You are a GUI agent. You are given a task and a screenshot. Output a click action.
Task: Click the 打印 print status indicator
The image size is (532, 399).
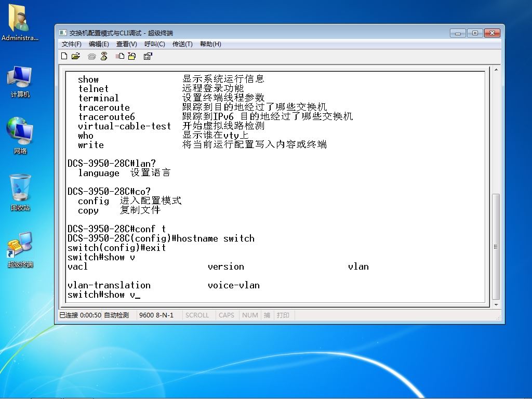(x=283, y=315)
